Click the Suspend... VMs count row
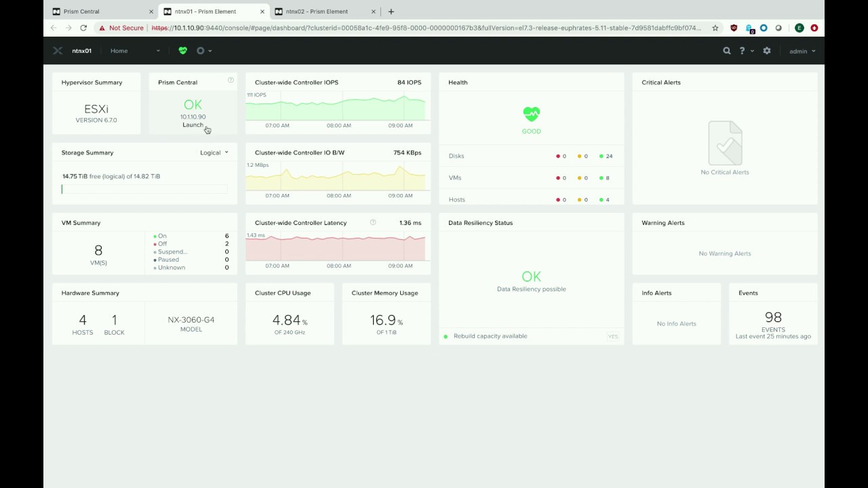The image size is (868, 488). [x=191, y=251]
